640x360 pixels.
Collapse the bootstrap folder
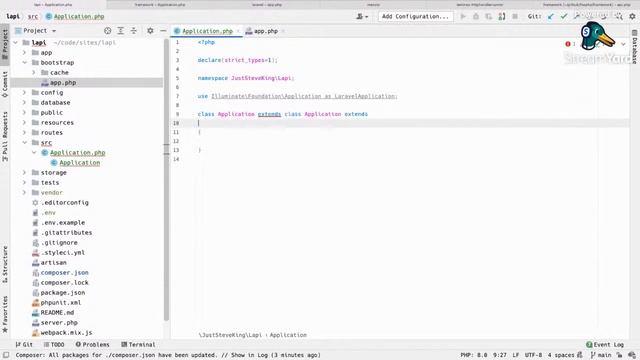tap(24, 62)
